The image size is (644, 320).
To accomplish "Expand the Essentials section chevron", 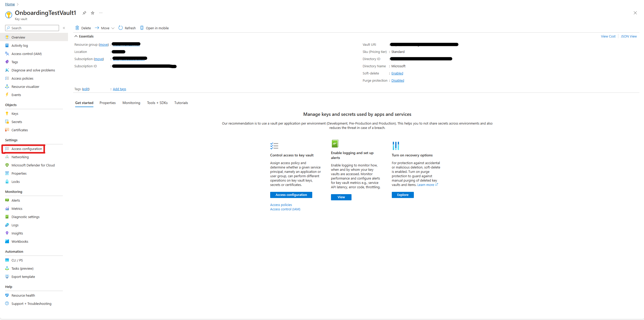I will point(76,37).
